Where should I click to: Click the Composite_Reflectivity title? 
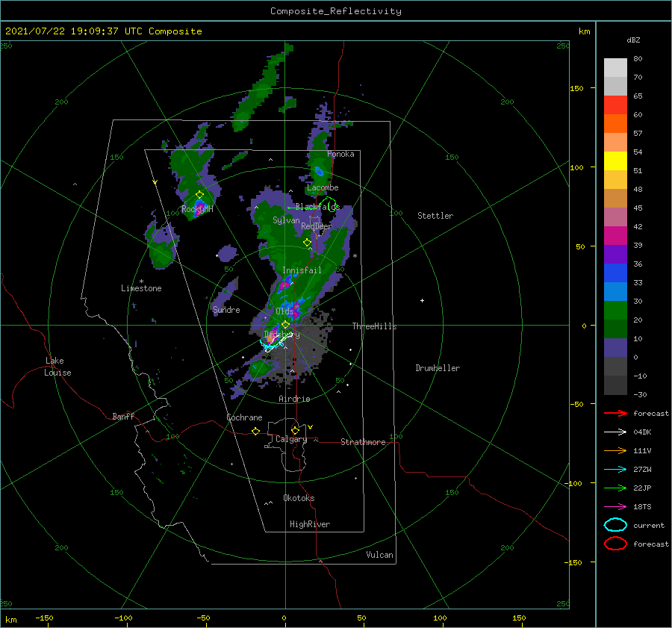pyautogui.click(x=336, y=11)
